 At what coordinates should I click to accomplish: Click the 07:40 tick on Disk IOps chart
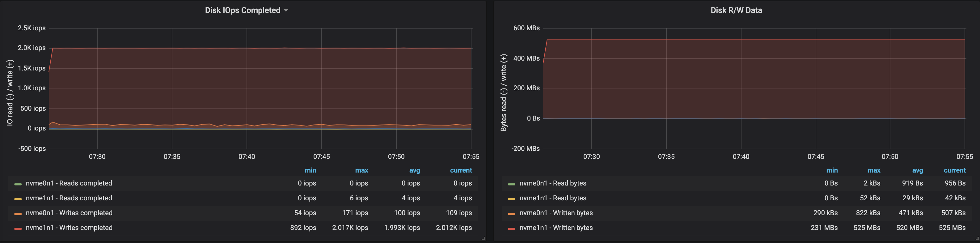[x=247, y=156]
